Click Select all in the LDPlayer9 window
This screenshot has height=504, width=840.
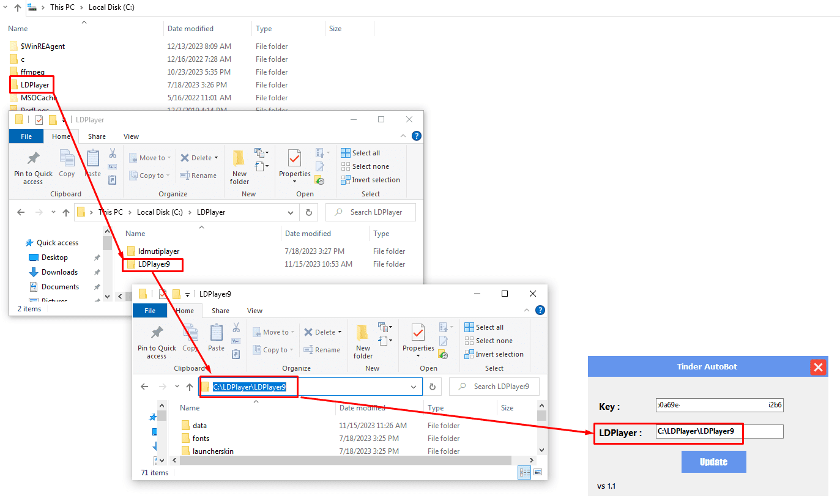(484, 327)
